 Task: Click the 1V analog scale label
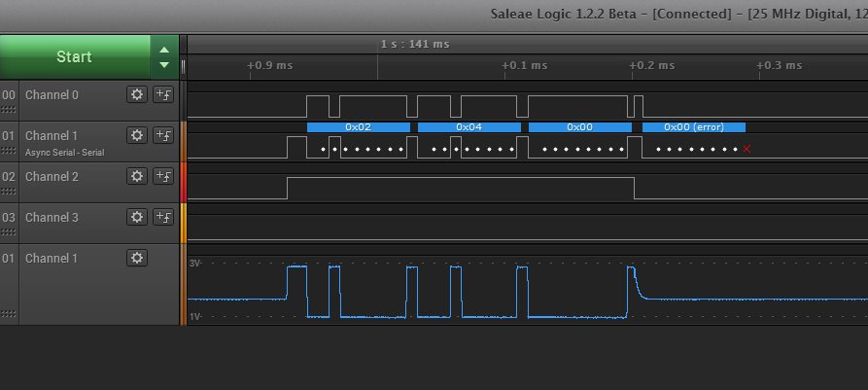pyautogui.click(x=195, y=317)
